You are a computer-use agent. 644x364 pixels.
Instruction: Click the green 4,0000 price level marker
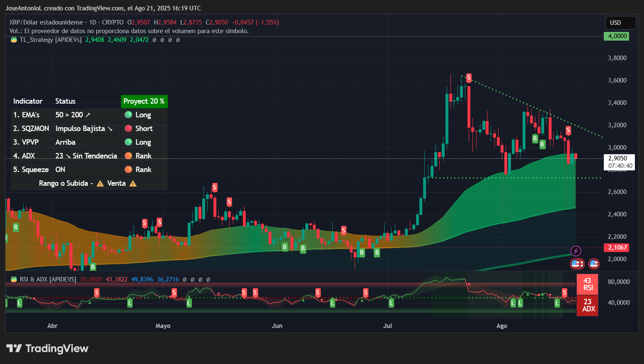[617, 36]
